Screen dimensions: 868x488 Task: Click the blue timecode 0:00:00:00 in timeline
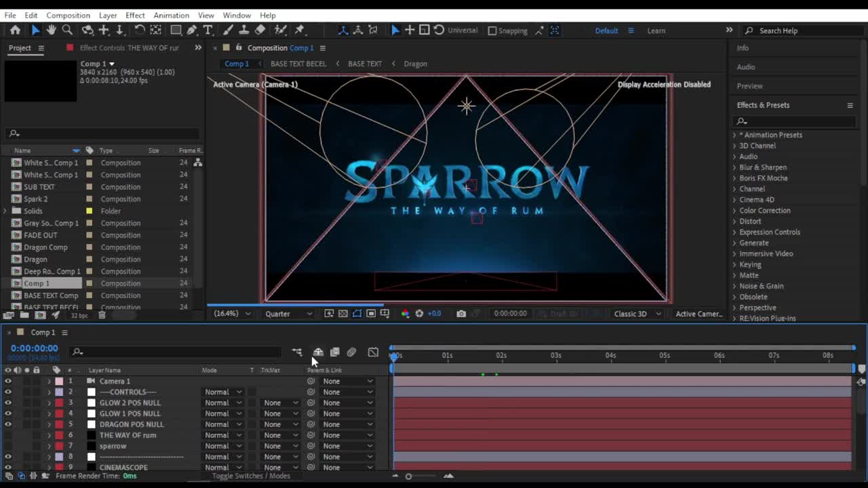(x=34, y=348)
